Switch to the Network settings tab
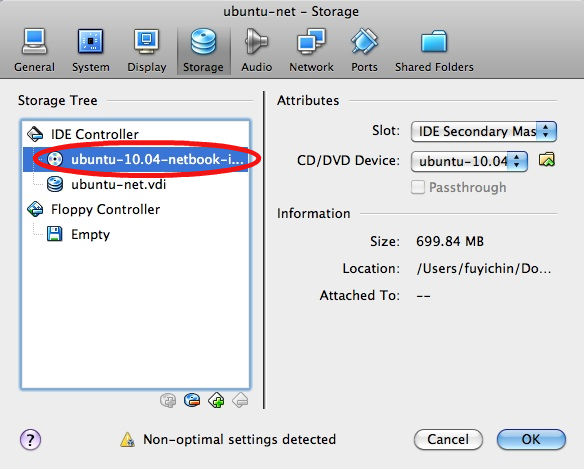This screenshot has height=469, width=584. coord(311,50)
